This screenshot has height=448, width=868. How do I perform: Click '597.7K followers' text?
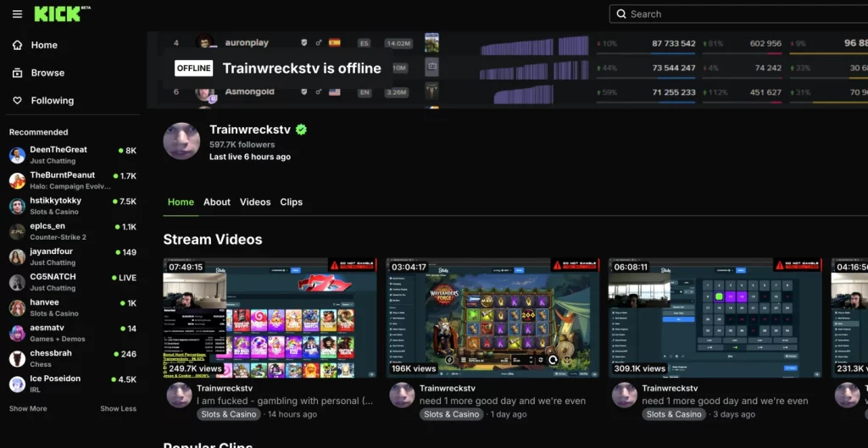pos(242,144)
